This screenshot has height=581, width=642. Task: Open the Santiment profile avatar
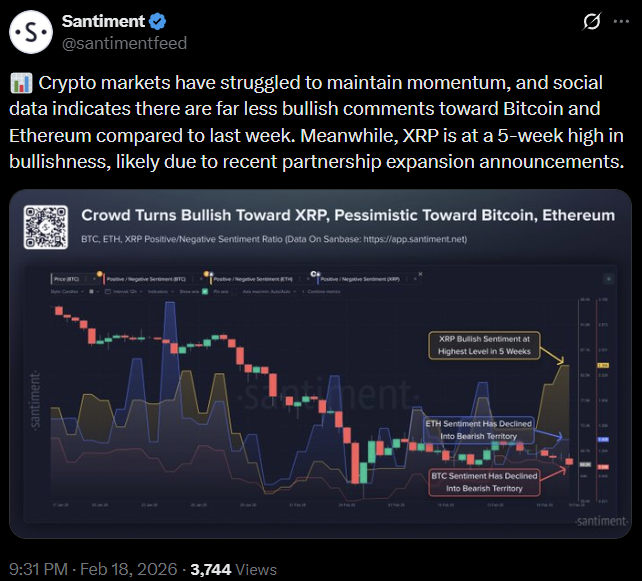[33, 33]
